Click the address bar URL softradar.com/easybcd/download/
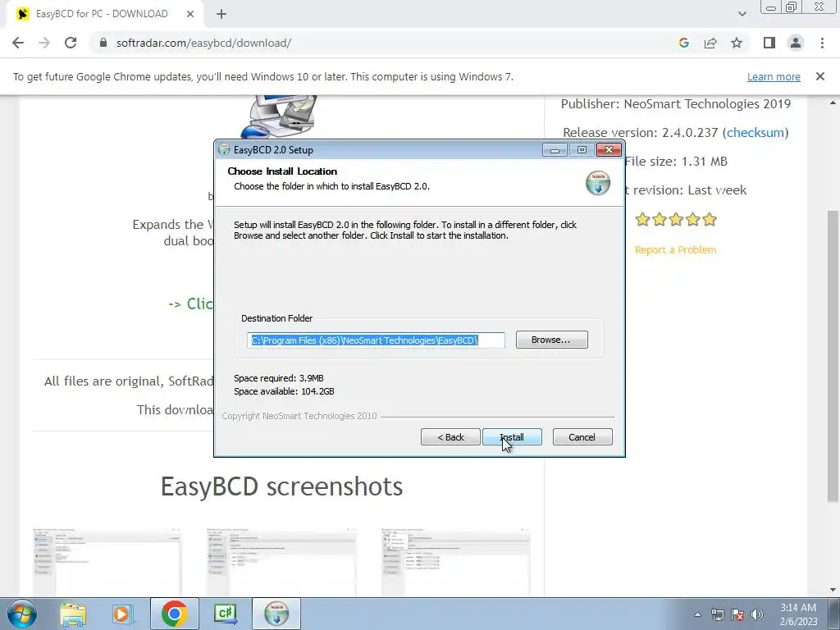840x630 pixels. click(x=203, y=43)
